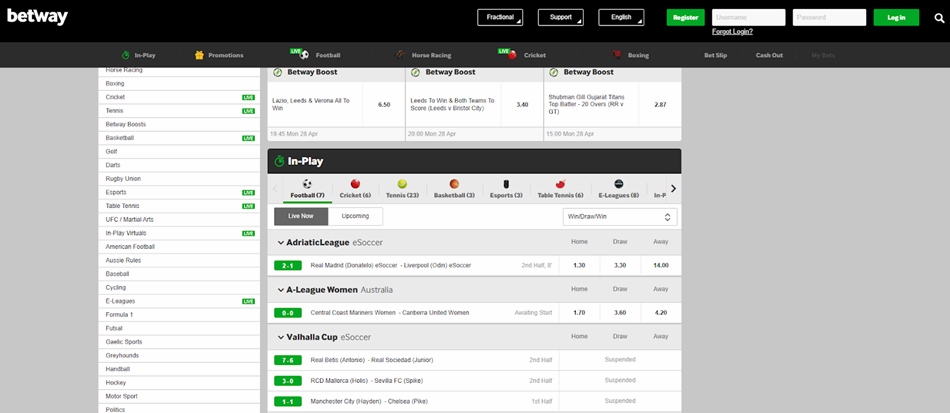Image resolution: width=950 pixels, height=413 pixels.
Task: Bet draw 3.60 in Mariners match
Action: 620,312
